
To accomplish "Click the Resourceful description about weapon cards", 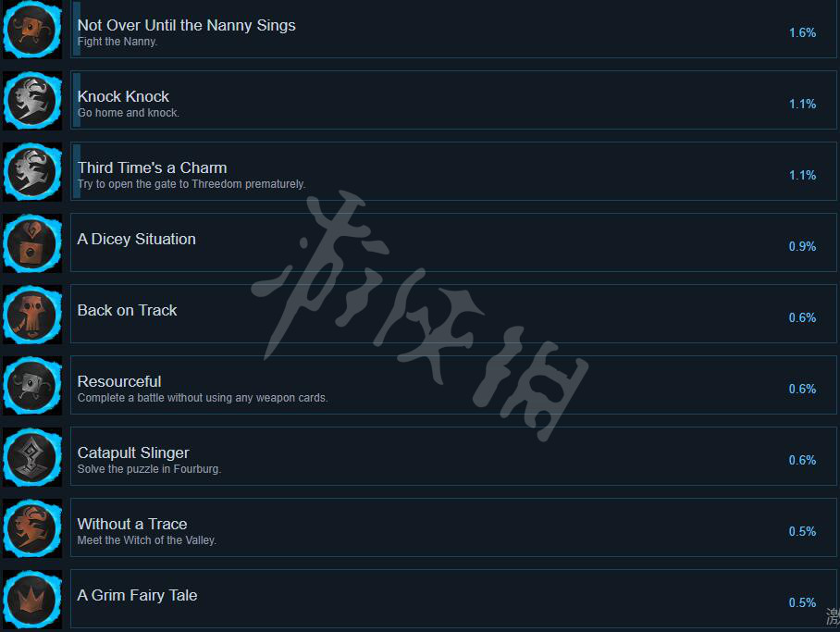I will coord(203,398).
